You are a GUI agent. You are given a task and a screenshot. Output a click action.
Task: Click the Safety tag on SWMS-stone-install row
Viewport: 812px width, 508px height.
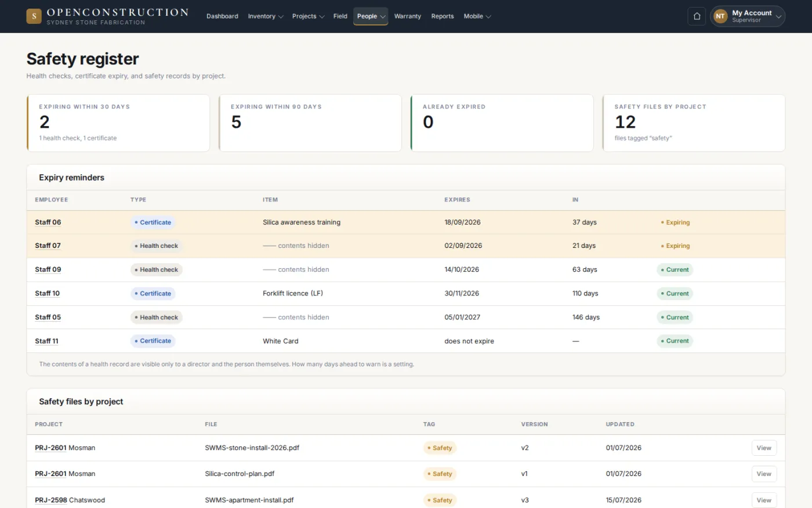tap(440, 448)
